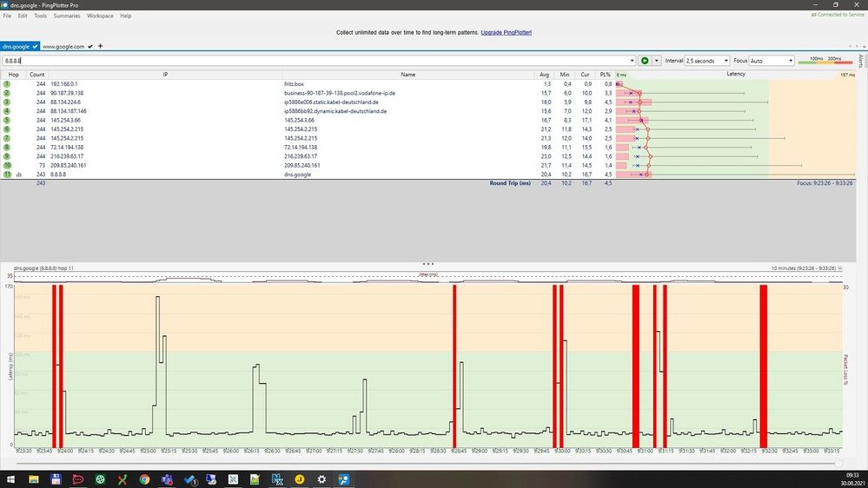Add a new target tab with plus

tap(100, 46)
